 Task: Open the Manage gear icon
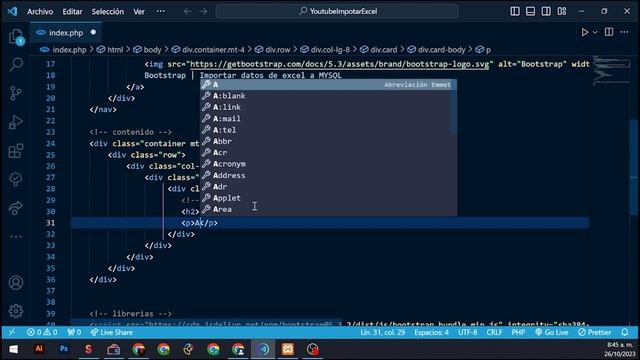16,311
